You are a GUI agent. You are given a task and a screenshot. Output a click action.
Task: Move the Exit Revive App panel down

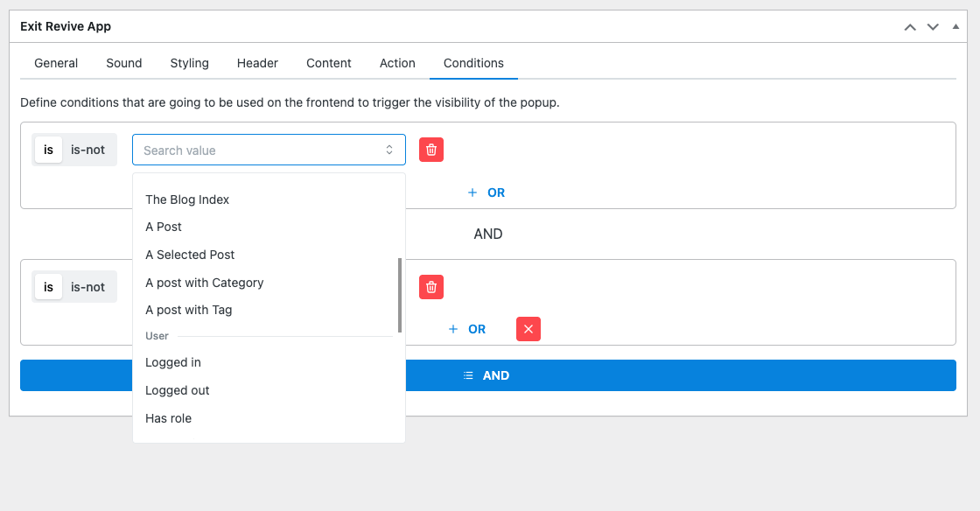(933, 27)
